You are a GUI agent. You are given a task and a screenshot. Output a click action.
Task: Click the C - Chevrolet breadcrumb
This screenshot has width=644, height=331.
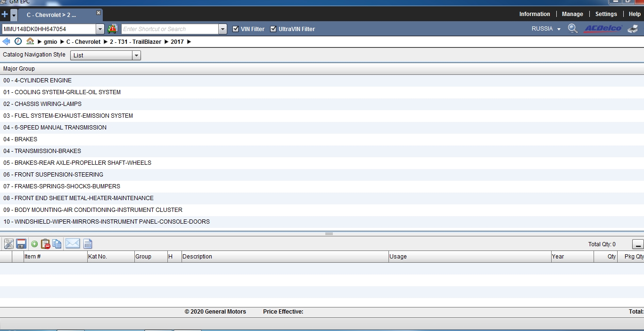tap(83, 42)
